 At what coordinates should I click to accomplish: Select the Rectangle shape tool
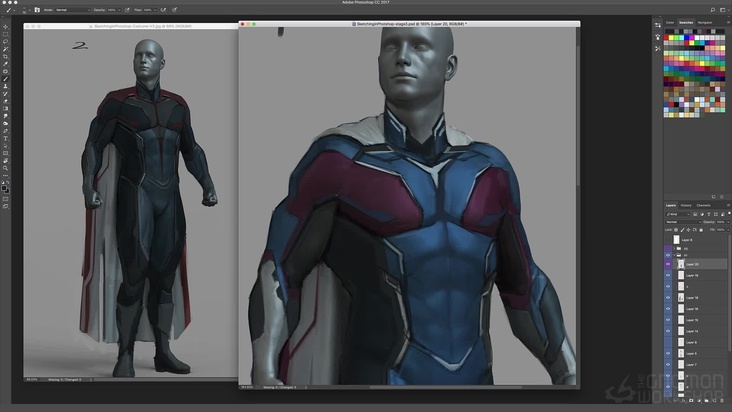coord(6,154)
